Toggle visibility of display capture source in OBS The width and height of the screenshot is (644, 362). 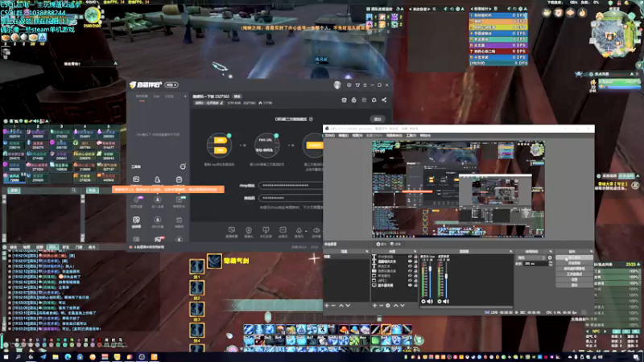pos(410,285)
